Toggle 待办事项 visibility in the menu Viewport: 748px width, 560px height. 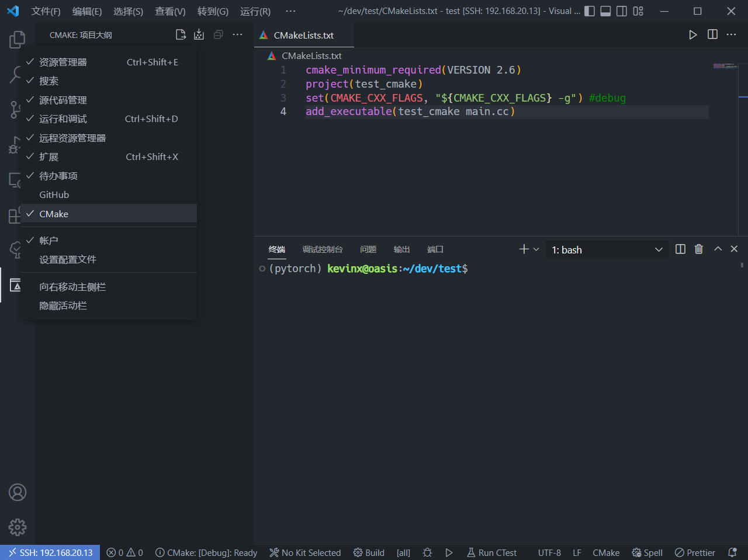pos(58,176)
